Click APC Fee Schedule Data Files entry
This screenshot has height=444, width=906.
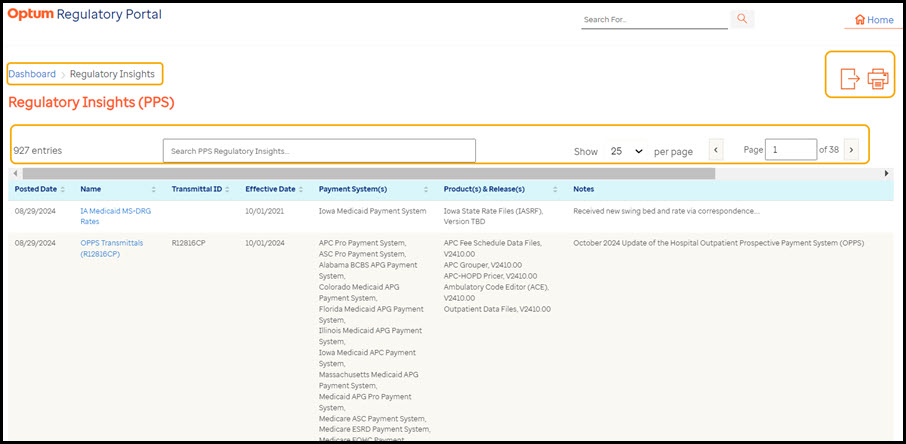(x=493, y=249)
